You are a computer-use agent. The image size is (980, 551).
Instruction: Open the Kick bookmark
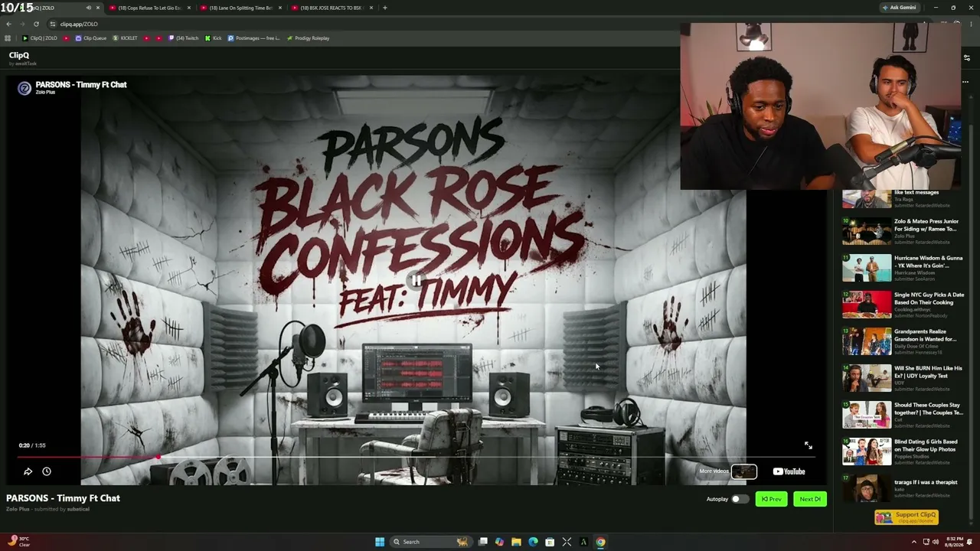(213, 38)
